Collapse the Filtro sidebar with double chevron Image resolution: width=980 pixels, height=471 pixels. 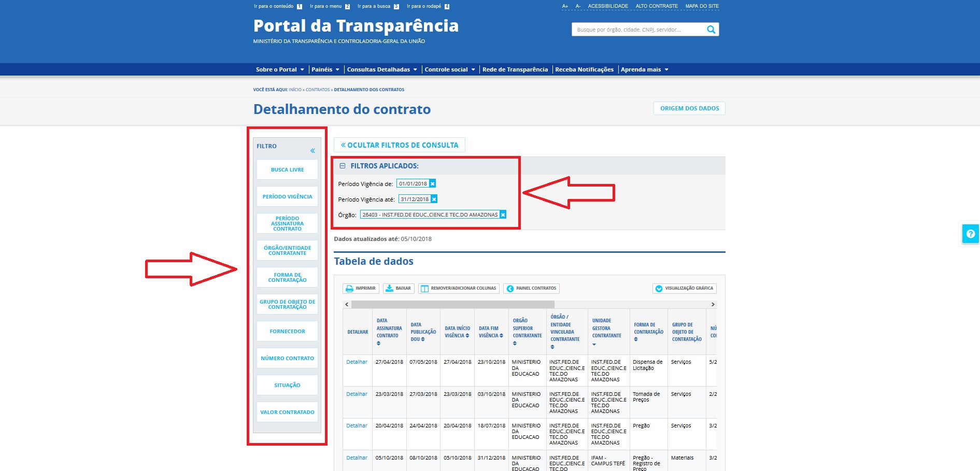pos(313,151)
